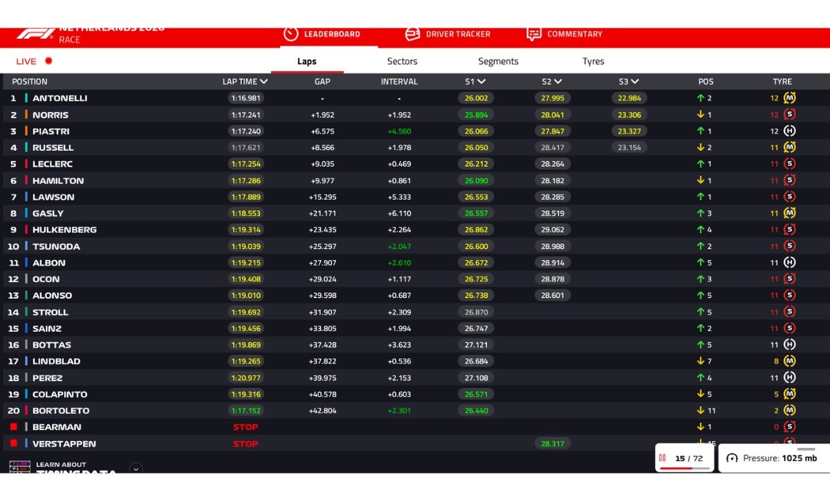Screen dimensions: 830x504
Task: Click Russell's S3 time 23.154
Action: pyautogui.click(x=629, y=147)
